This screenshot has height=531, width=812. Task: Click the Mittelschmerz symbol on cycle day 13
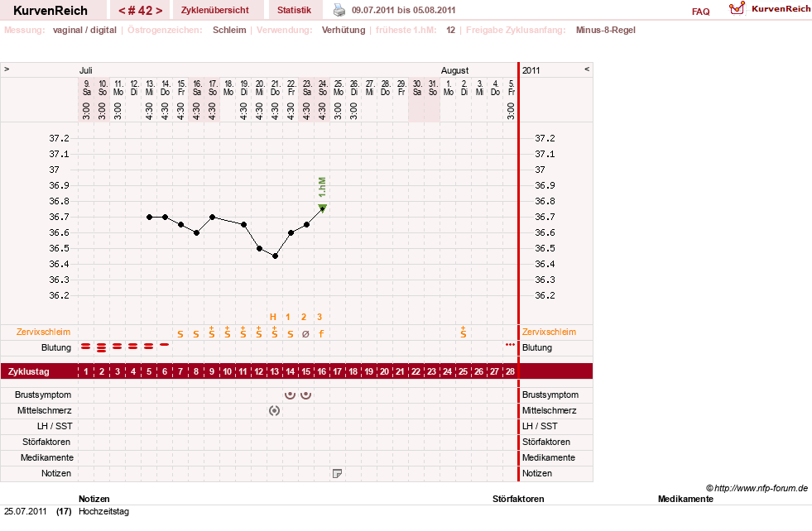[x=275, y=410]
